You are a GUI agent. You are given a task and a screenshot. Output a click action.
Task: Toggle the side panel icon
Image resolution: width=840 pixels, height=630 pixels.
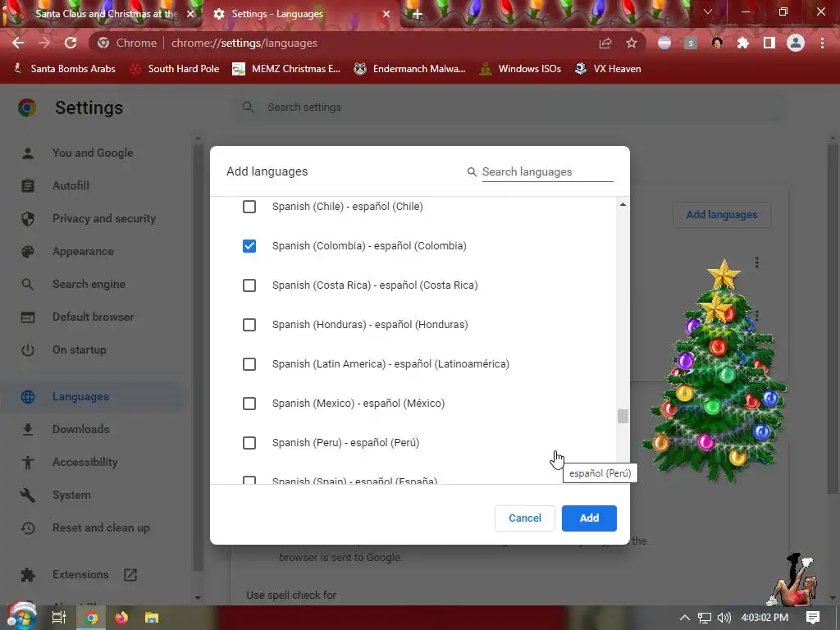769,43
